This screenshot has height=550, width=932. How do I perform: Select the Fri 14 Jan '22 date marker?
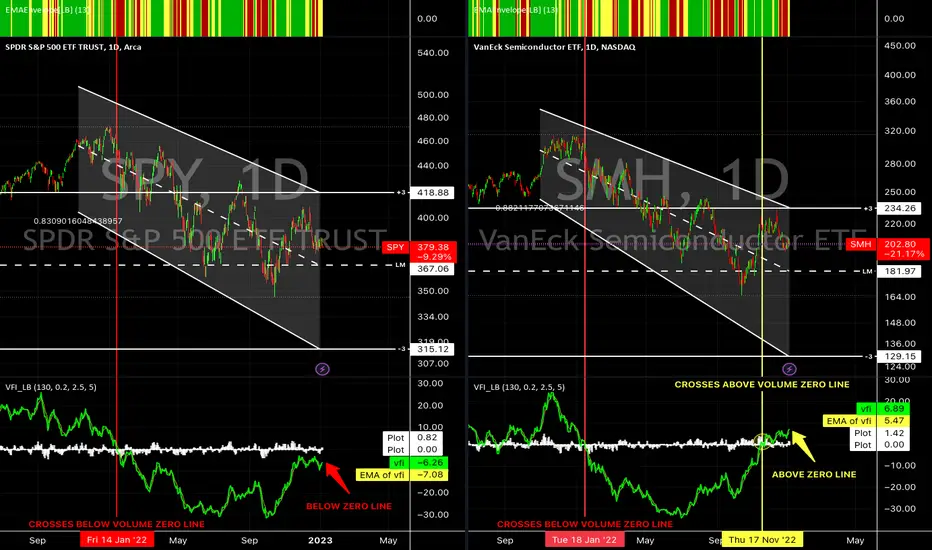click(x=116, y=540)
